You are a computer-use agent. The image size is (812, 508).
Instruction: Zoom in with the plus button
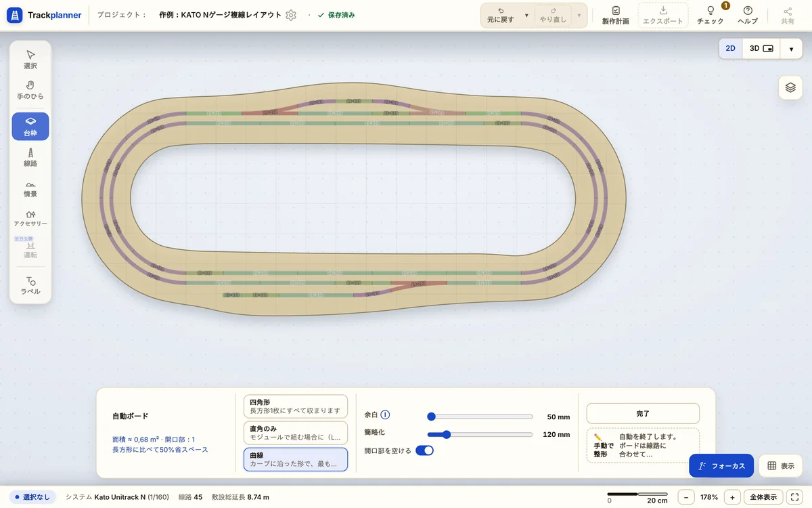732,497
